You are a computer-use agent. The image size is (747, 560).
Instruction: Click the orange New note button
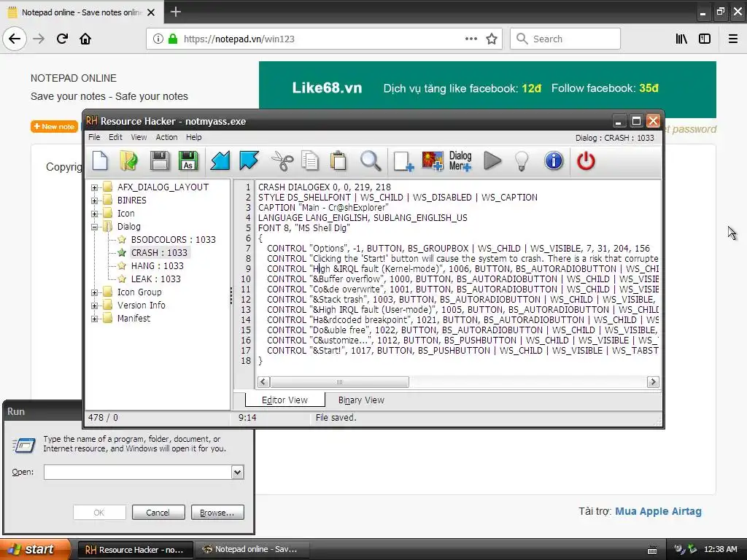point(54,126)
